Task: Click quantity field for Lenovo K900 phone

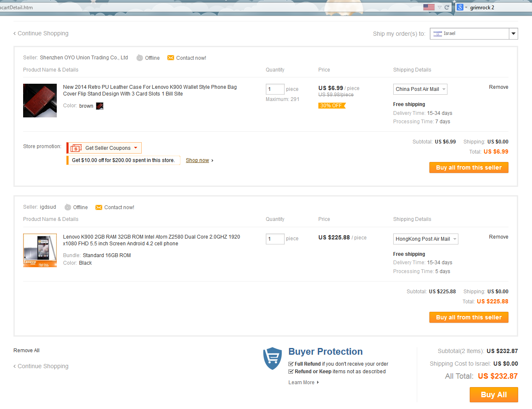Action: (275, 239)
